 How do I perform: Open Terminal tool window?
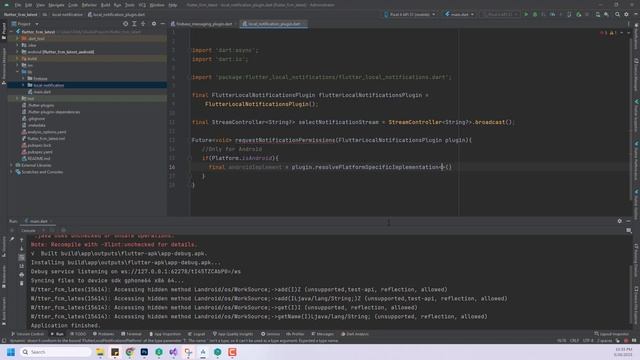(131, 334)
